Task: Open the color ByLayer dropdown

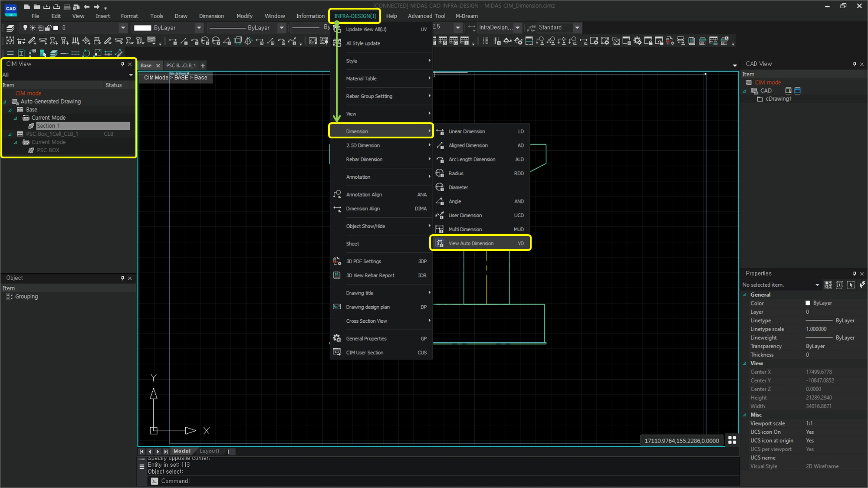Action: [199, 28]
